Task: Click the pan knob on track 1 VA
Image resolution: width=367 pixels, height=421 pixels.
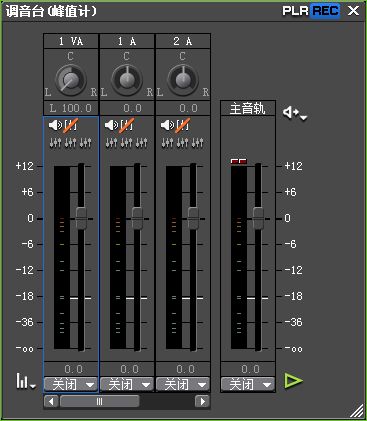Action: [x=70, y=80]
